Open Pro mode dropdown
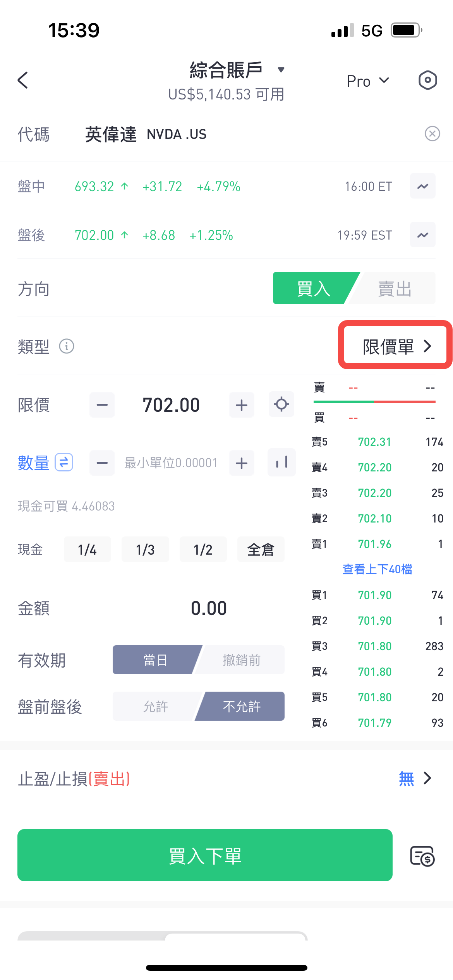 click(x=368, y=81)
